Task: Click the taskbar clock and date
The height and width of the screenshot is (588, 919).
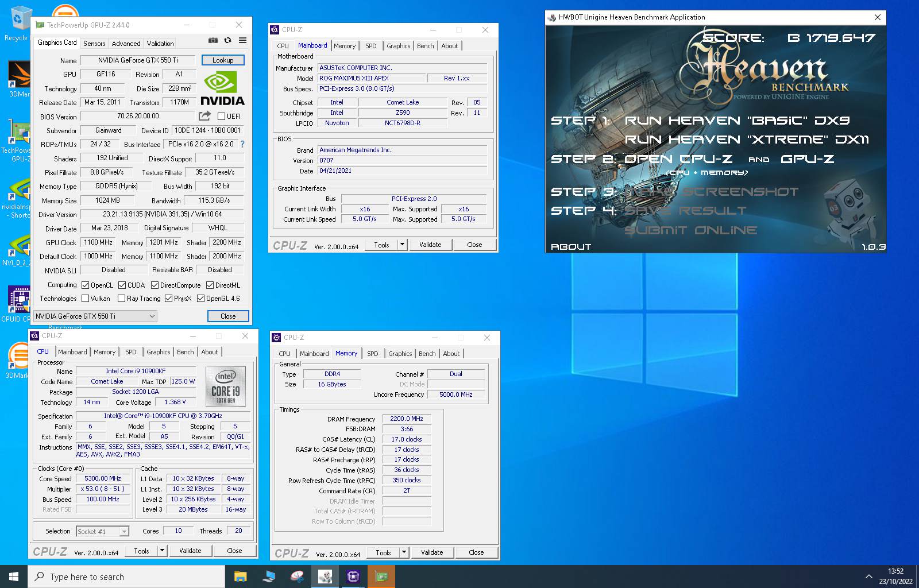Action: (x=895, y=577)
